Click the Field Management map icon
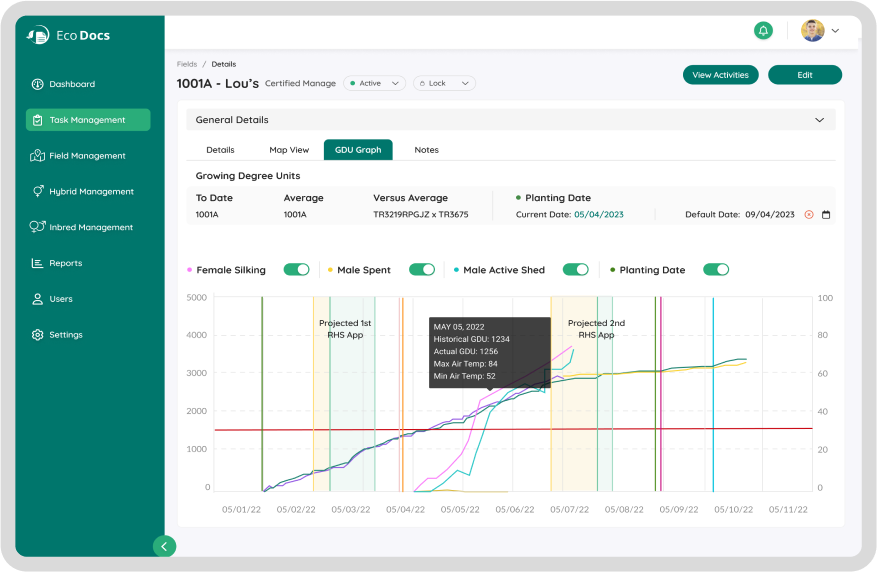 tap(37, 156)
